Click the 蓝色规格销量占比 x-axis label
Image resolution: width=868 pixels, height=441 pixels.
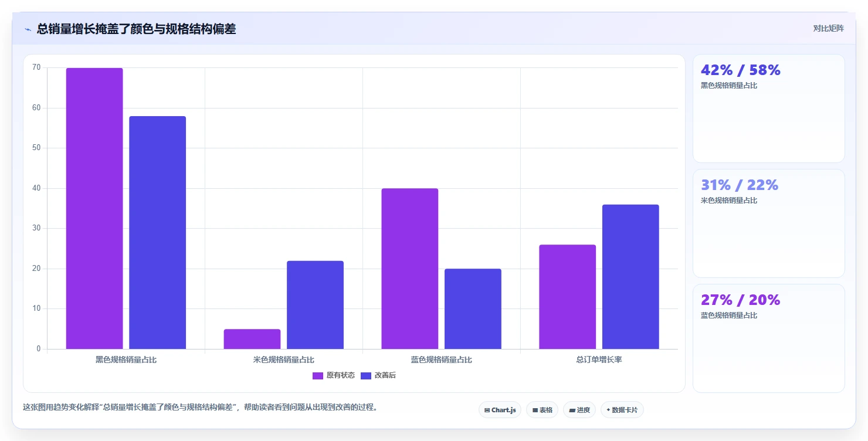442,359
